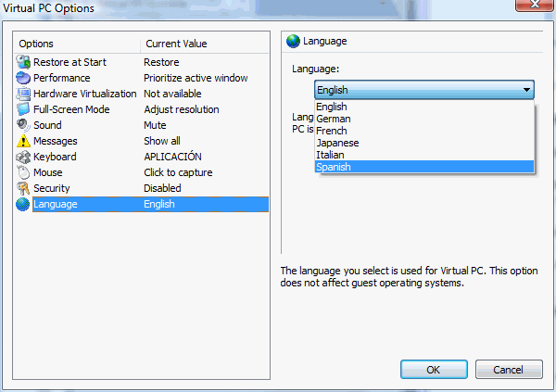This screenshot has width=556, height=392.
Task: Select the Sound option row
Action: 142,125
